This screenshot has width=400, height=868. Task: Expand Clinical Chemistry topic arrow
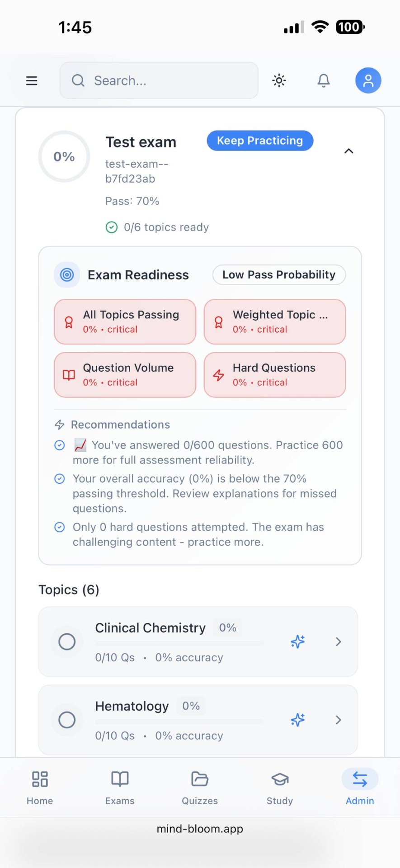coord(339,642)
